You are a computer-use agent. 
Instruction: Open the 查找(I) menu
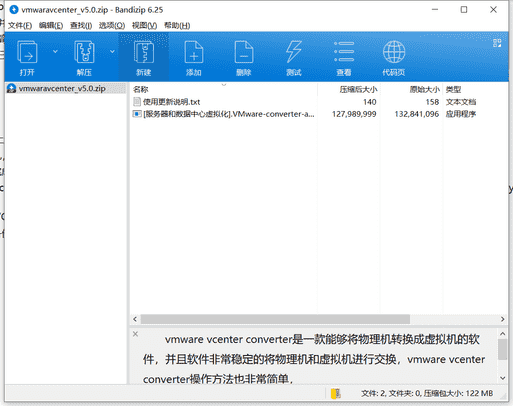(81, 26)
